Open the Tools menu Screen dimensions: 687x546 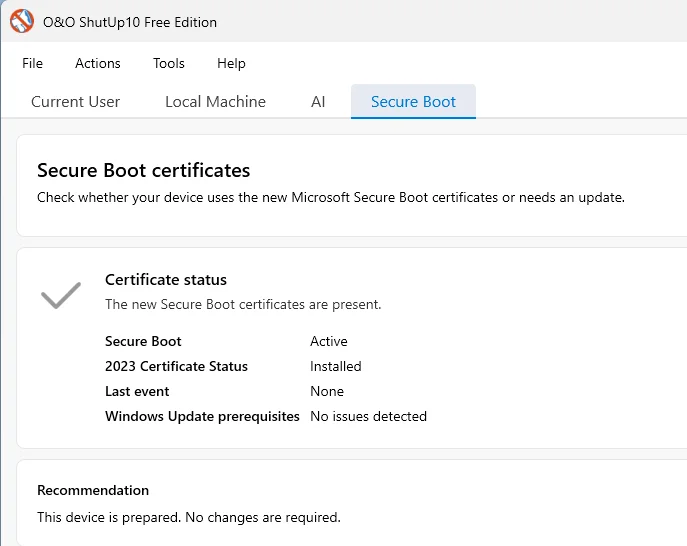[x=169, y=63]
